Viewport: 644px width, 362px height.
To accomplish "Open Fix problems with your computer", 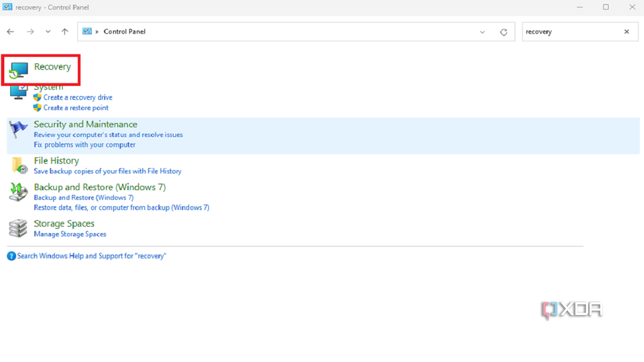I will pyautogui.click(x=85, y=145).
